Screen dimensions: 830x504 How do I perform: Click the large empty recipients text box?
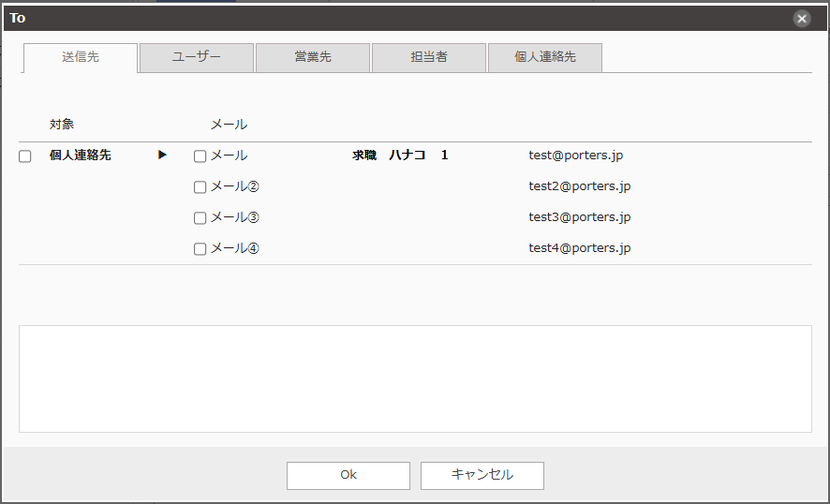(x=415, y=379)
